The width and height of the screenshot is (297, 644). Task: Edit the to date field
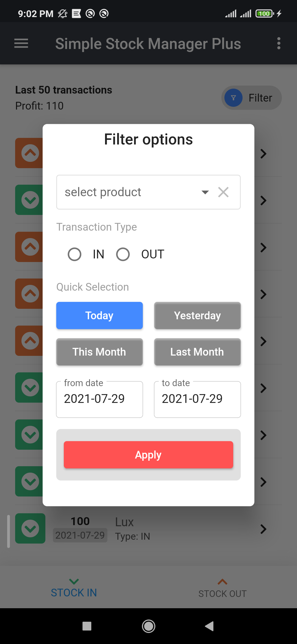click(197, 399)
